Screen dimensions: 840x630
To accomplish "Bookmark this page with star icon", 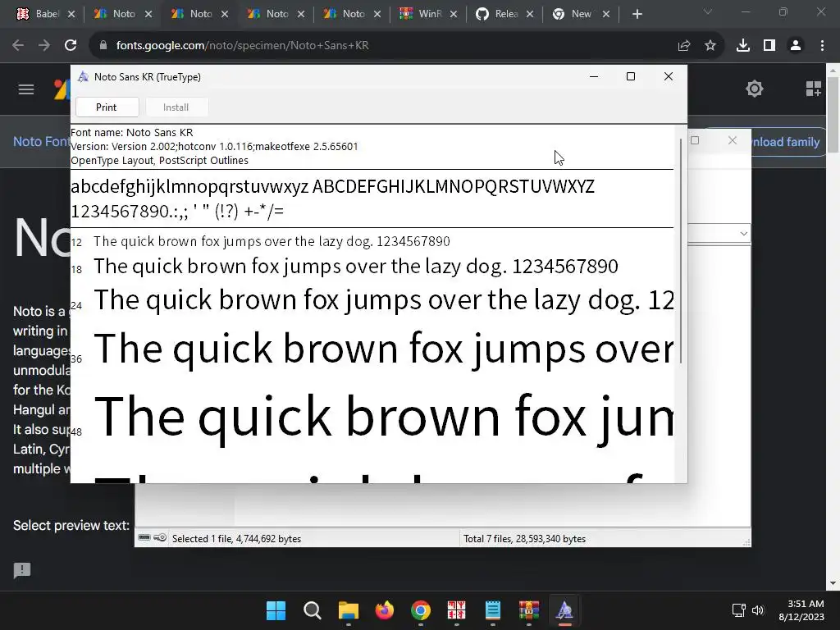I will point(710,46).
